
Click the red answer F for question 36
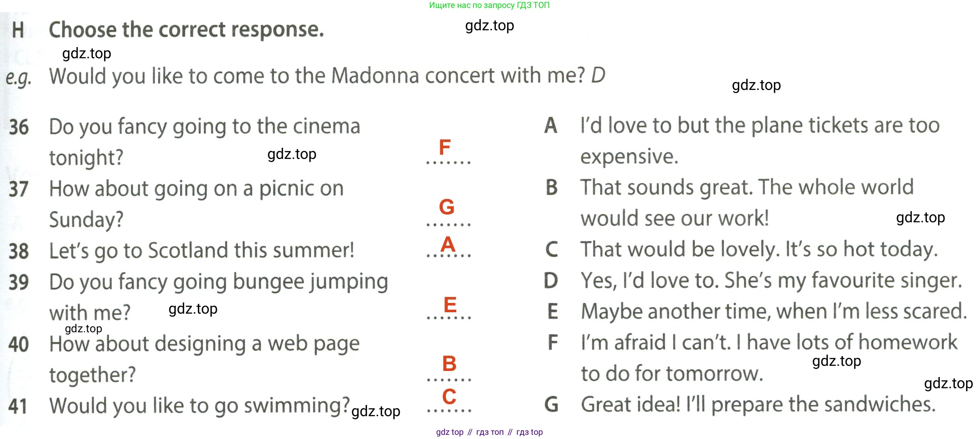pos(445,147)
